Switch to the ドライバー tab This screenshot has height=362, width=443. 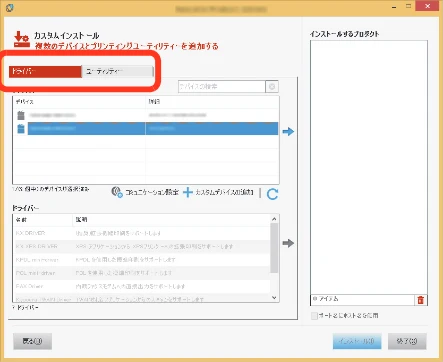tap(45, 71)
